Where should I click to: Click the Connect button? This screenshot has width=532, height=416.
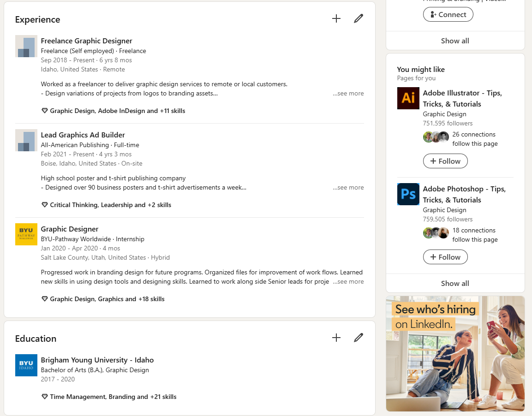[448, 15]
